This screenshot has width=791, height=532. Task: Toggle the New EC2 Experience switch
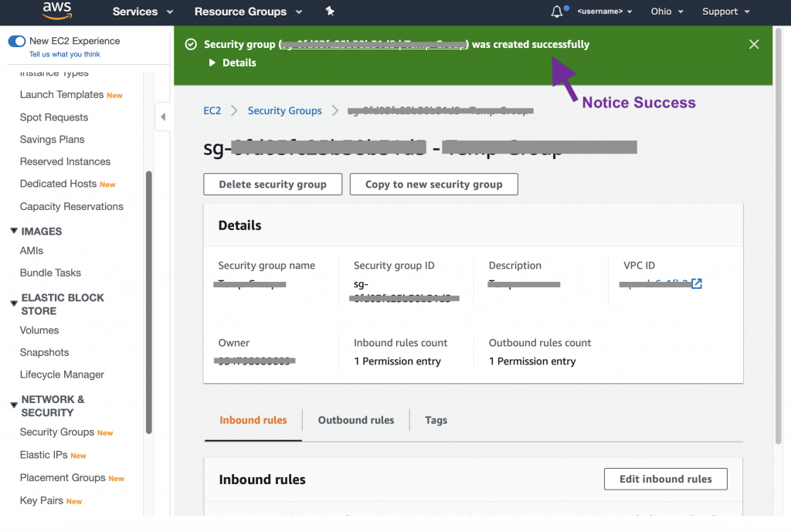tap(16, 41)
